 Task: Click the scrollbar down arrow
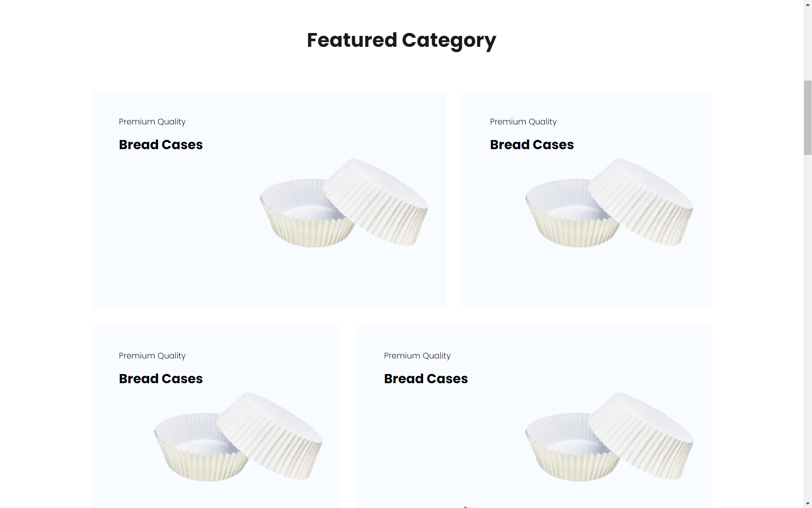click(808, 504)
